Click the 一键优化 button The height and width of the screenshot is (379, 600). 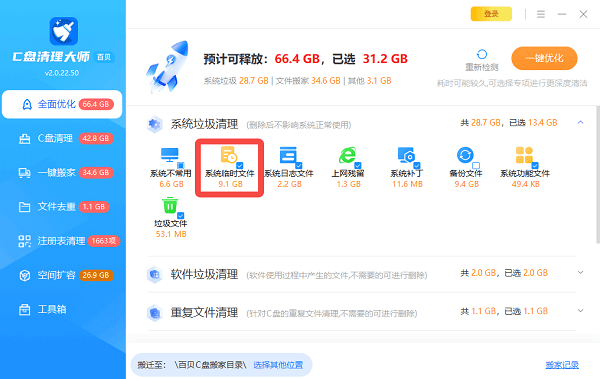544,58
